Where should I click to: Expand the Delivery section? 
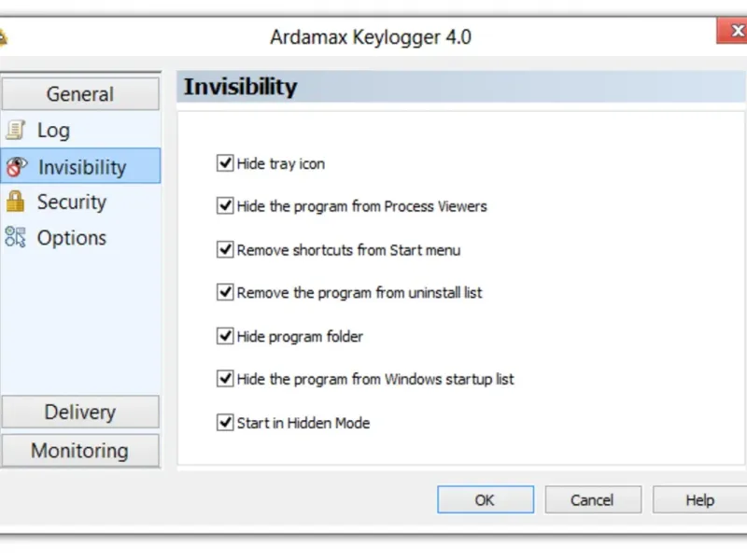click(x=80, y=412)
